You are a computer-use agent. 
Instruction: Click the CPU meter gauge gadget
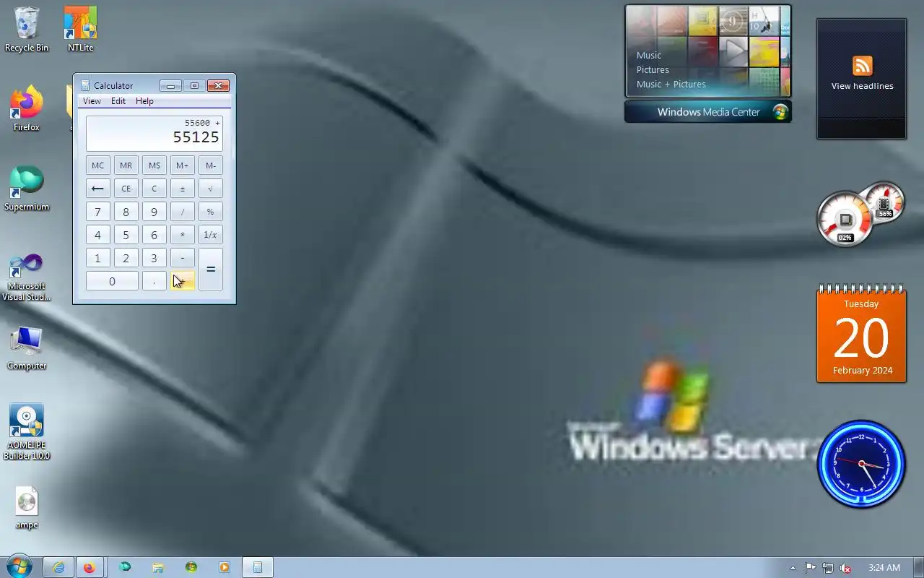(x=845, y=219)
